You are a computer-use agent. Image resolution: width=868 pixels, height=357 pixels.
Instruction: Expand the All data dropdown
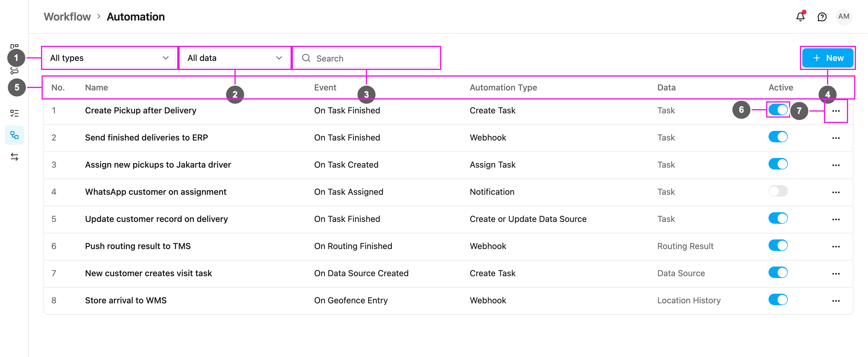[234, 58]
